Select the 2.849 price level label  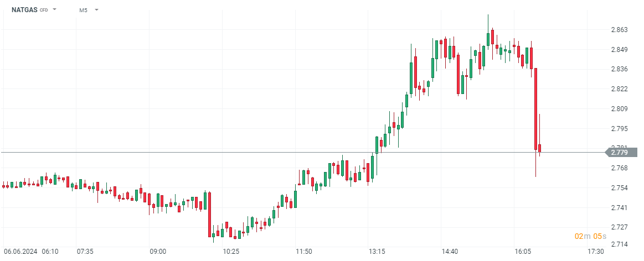(x=620, y=50)
